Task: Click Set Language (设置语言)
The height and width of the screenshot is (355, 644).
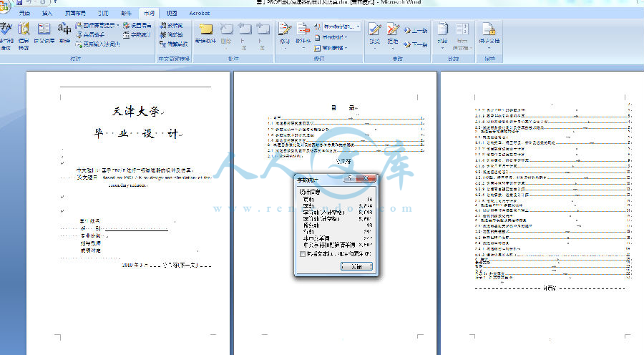Action: click(x=137, y=26)
